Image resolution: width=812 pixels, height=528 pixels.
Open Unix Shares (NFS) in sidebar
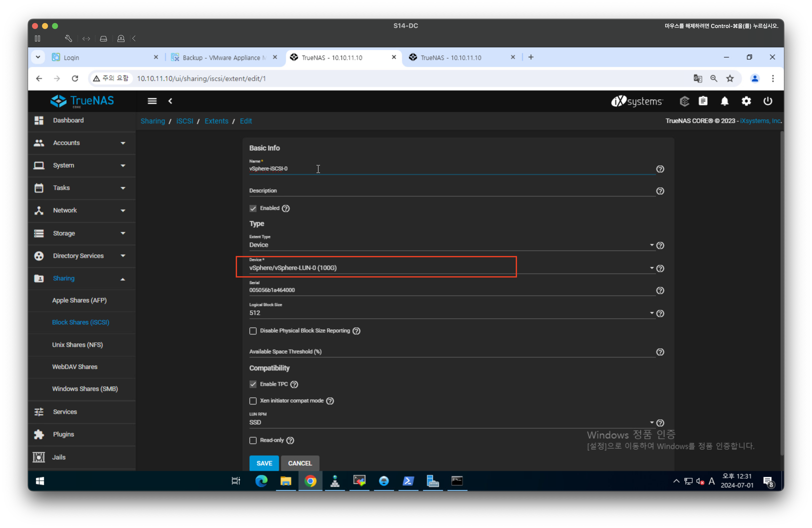pyautogui.click(x=77, y=344)
